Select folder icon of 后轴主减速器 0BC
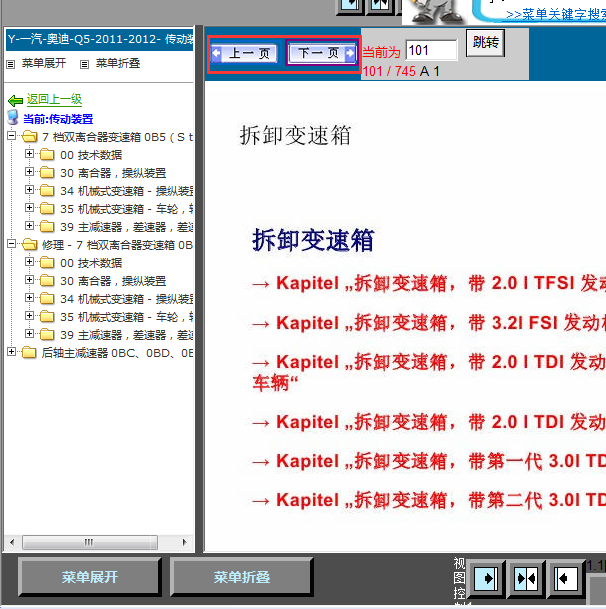The image size is (606, 609). (x=30, y=353)
